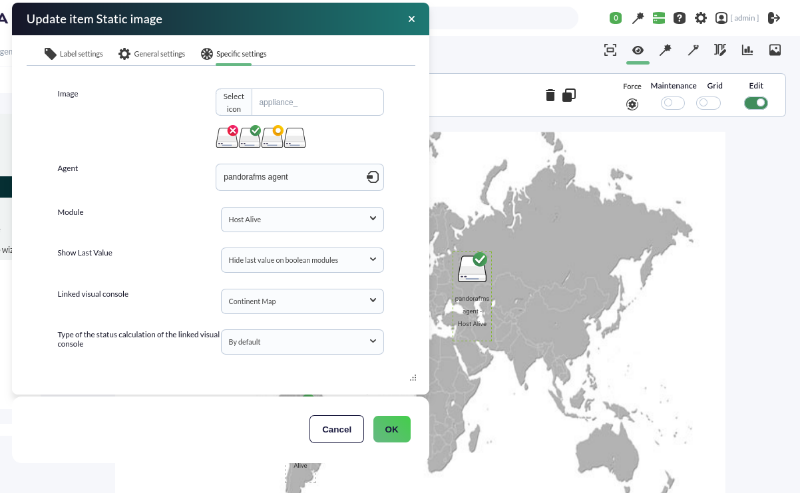Open the General settings tab
The height and width of the screenshot is (493, 800).
pyautogui.click(x=152, y=54)
